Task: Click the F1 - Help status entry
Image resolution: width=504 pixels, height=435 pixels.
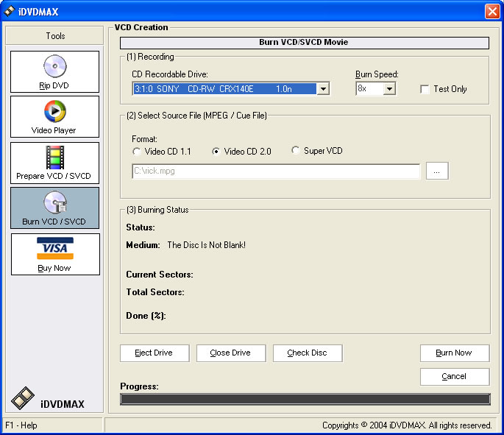Action: (x=21, y=425)
